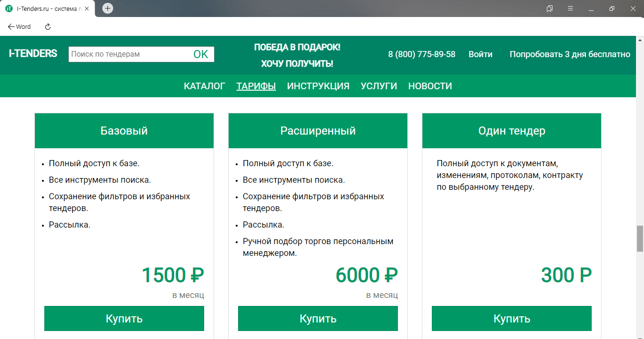
Task: Open a new browser tab
Action: click(107, 8)
